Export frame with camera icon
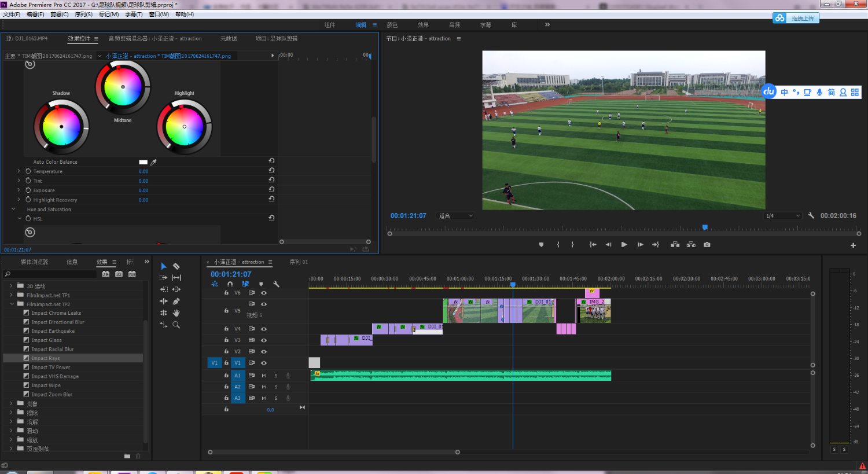 [x=707, y=245]
